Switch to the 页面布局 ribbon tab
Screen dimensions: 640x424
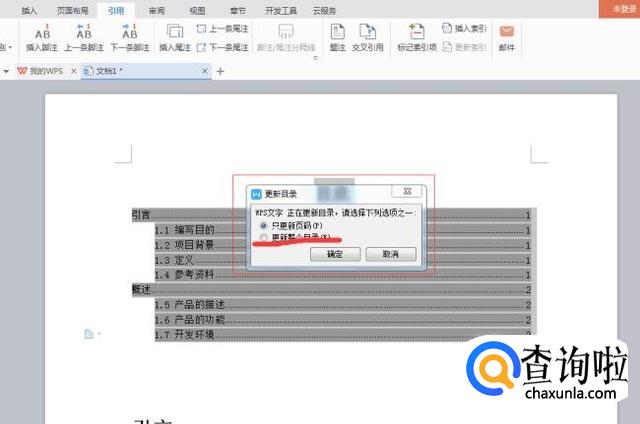tap(71, 9)
